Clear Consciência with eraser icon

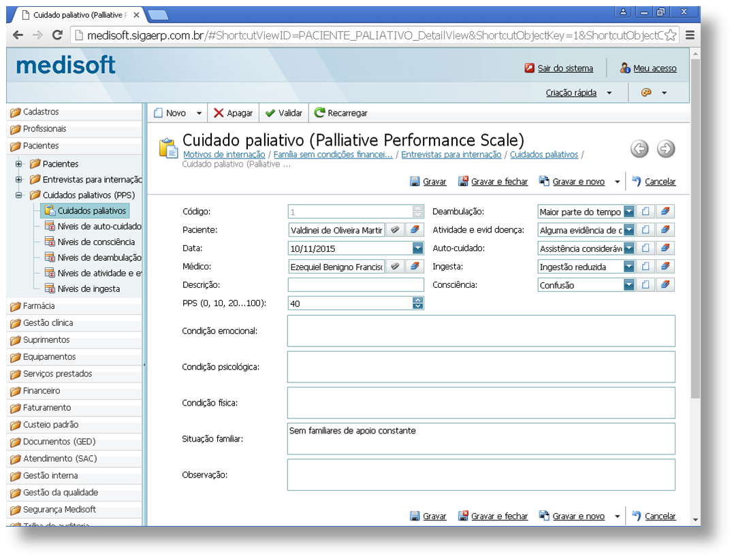coord(665,284)
